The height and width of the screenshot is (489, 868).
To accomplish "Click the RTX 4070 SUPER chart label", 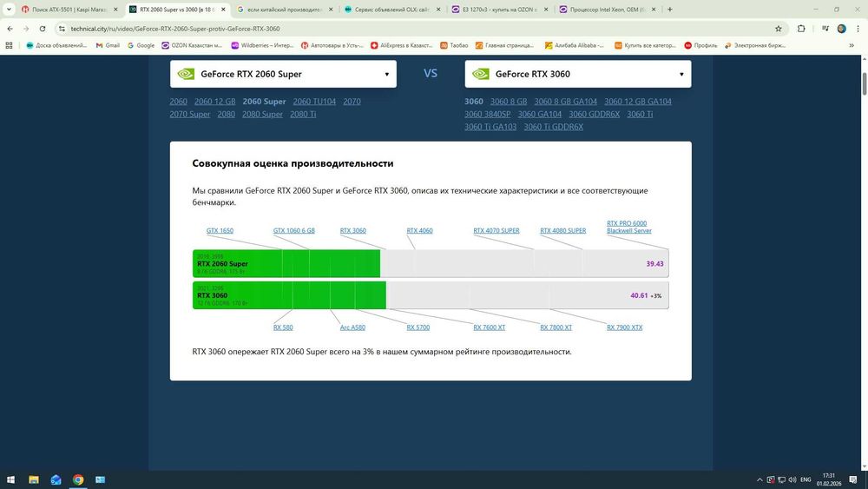I will [496, 230].
